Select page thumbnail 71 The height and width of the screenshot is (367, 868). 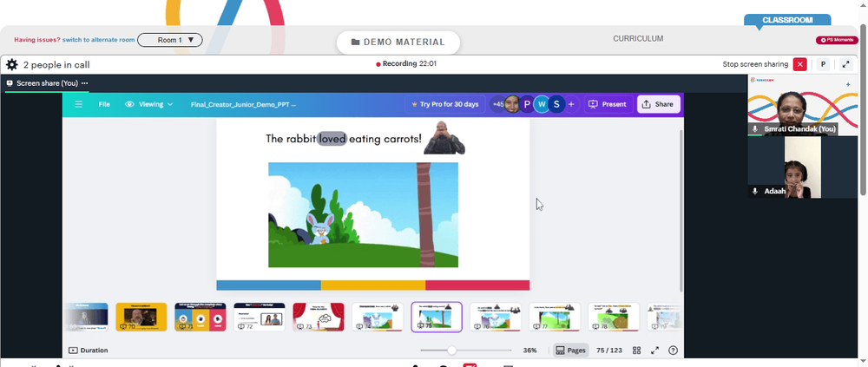tap(200, 318)
